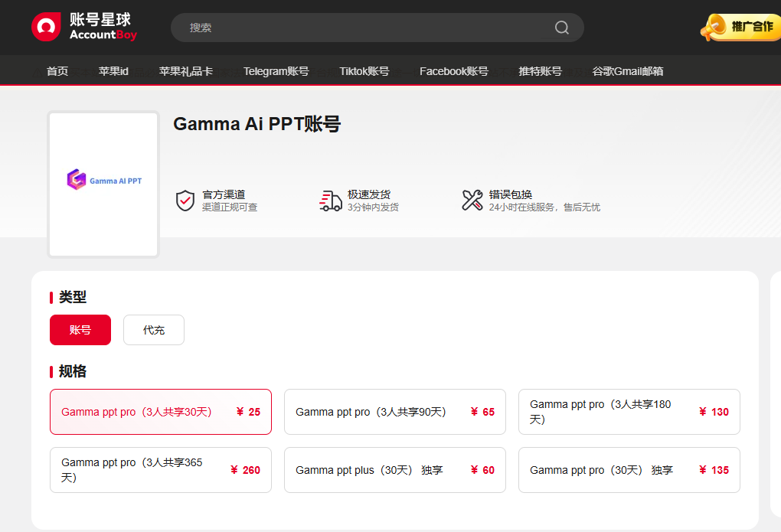Click the 搜索 search input field
The height and width of the screenshot is (532, 781).
pyautogui.click(x=377, y=28)
